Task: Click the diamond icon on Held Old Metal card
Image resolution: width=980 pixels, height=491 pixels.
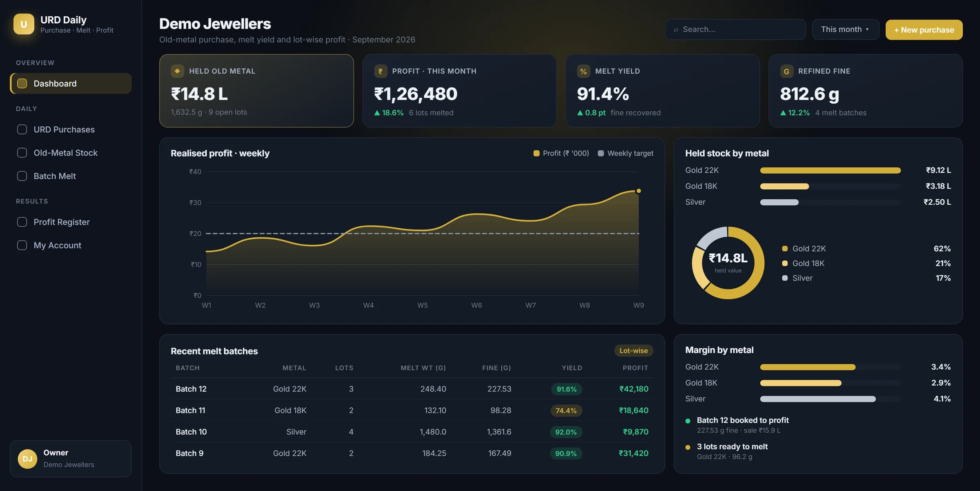Action: [x=177, y=71]
